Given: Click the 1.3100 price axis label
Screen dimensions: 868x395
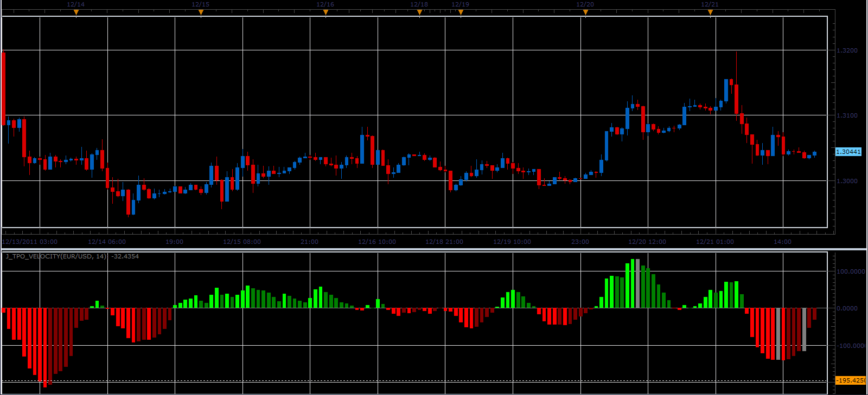Looking at the screenshot, I should (847, 115).
